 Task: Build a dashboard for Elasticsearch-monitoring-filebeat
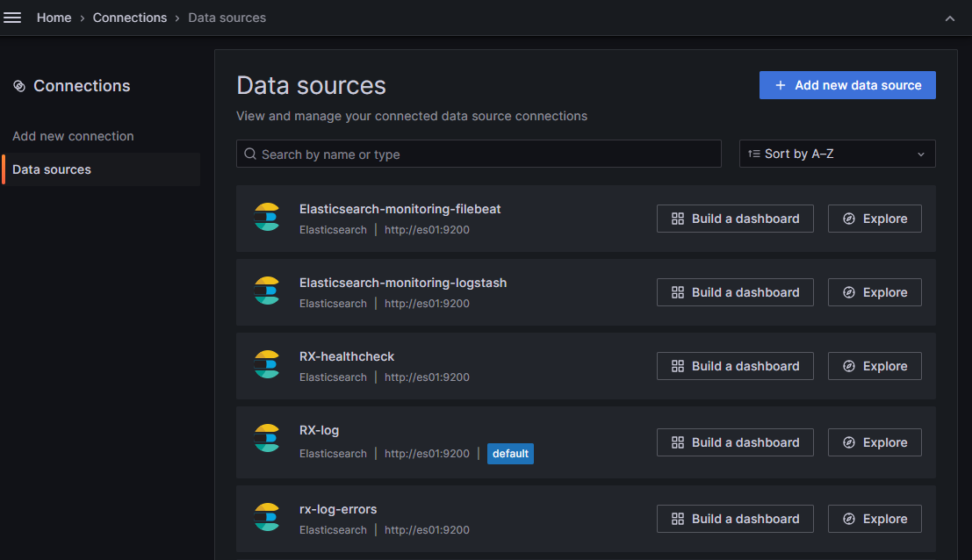735,219
